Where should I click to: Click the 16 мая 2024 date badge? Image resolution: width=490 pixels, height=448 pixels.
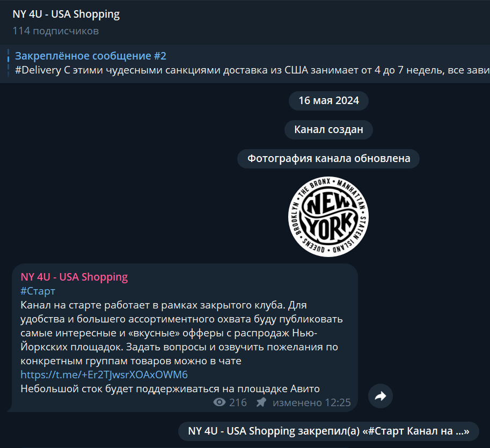click(x=328, y=100)
